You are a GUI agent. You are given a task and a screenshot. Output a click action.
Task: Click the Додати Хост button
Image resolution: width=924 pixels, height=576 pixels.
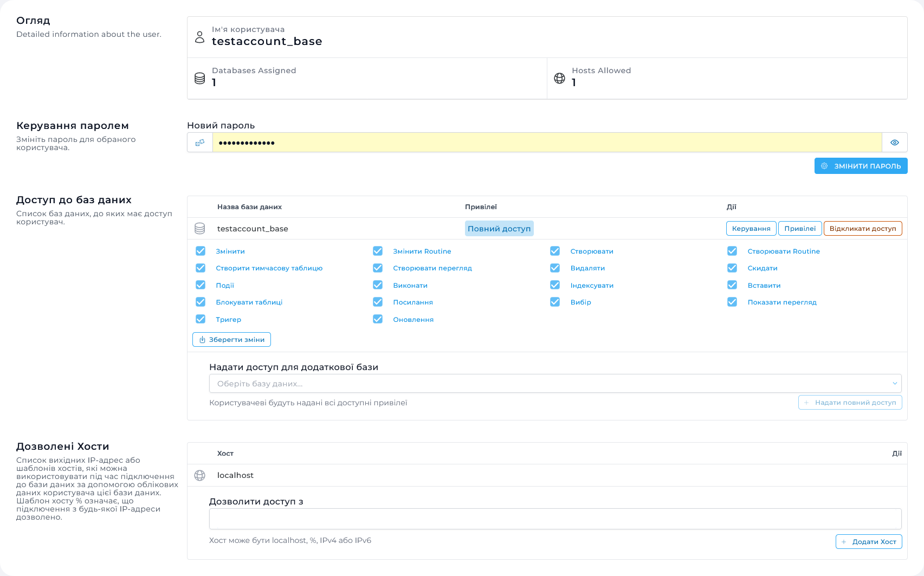[x=869, y=542]
